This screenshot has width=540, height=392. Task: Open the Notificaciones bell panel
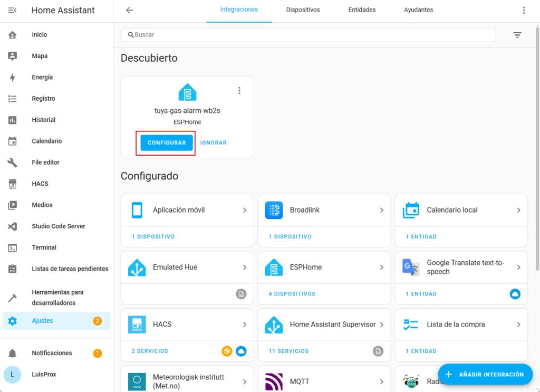point(52,353)
